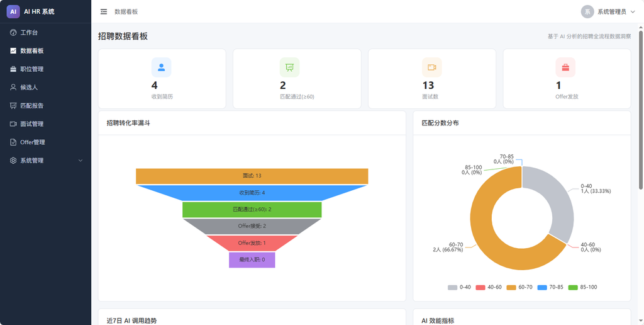Click the 职位管理 briefcase icon
The width and height of the screenshot is (644, 325).
13,69
